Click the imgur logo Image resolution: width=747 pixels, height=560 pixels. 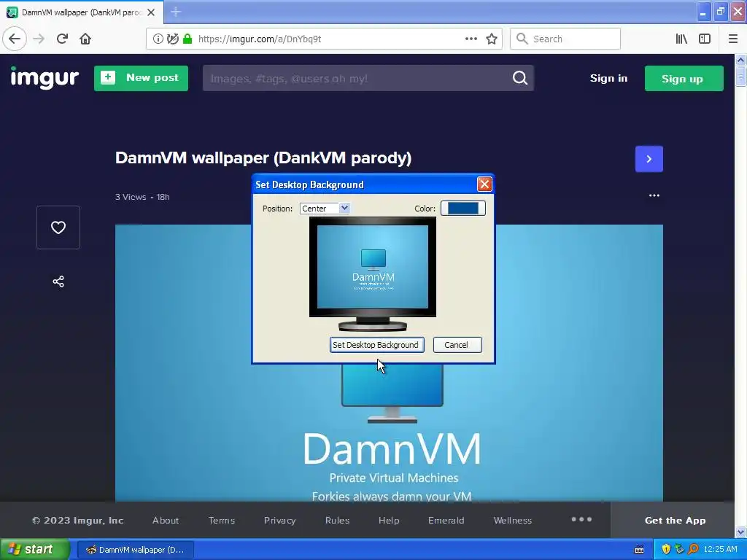pyautogui.click(x=44, y=77)
